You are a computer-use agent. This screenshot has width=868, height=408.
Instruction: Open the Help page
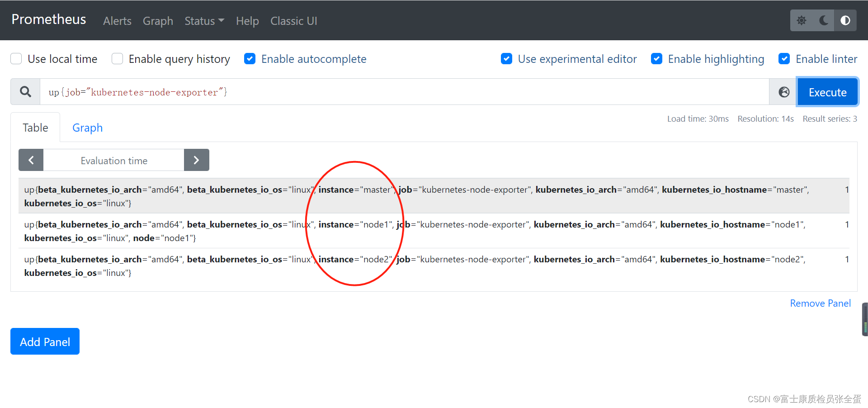point(247,21)
